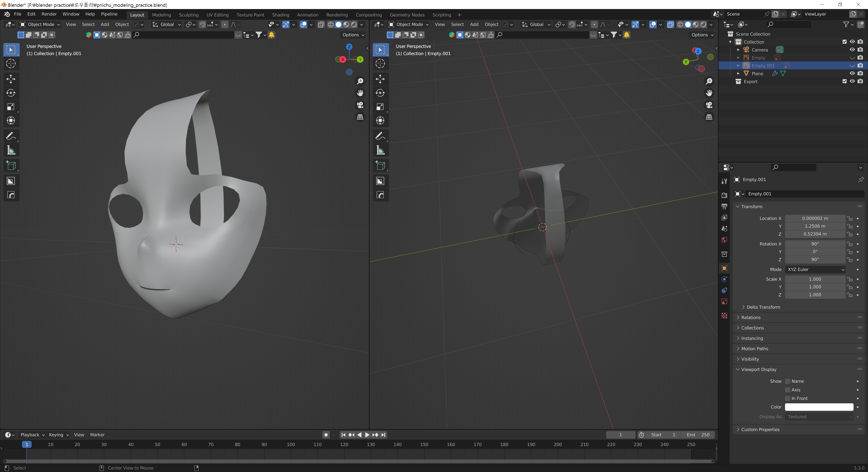Enable the Show Name checkbox
Viewport: 868px width, 472px height.
(788, 381)
